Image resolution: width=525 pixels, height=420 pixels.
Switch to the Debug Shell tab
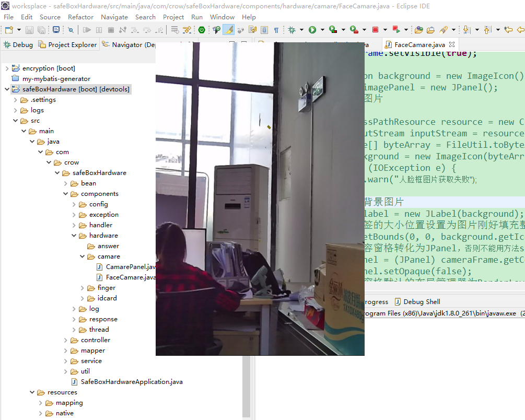point(417,302)
